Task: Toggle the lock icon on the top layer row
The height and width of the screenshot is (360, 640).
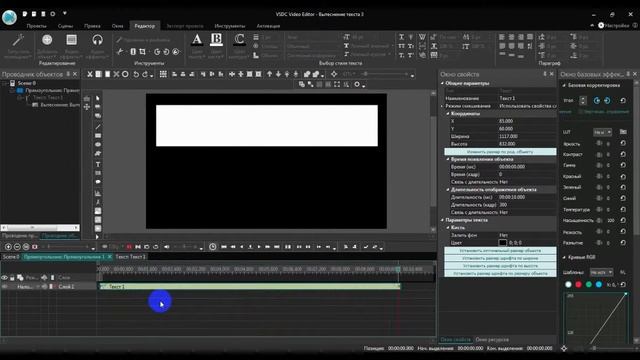Action: (12, 278)
